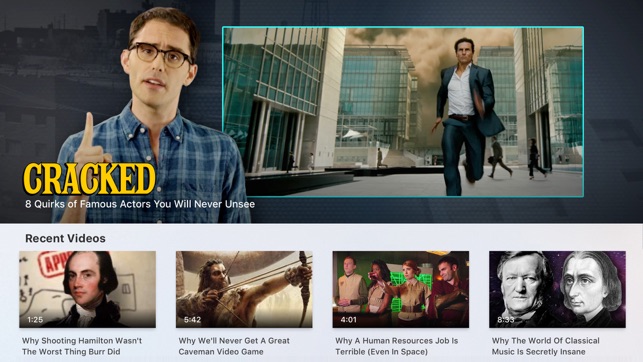
Task: Open the Hamilton and Burr video thumbnail
Action: click(x=87, y=289)
